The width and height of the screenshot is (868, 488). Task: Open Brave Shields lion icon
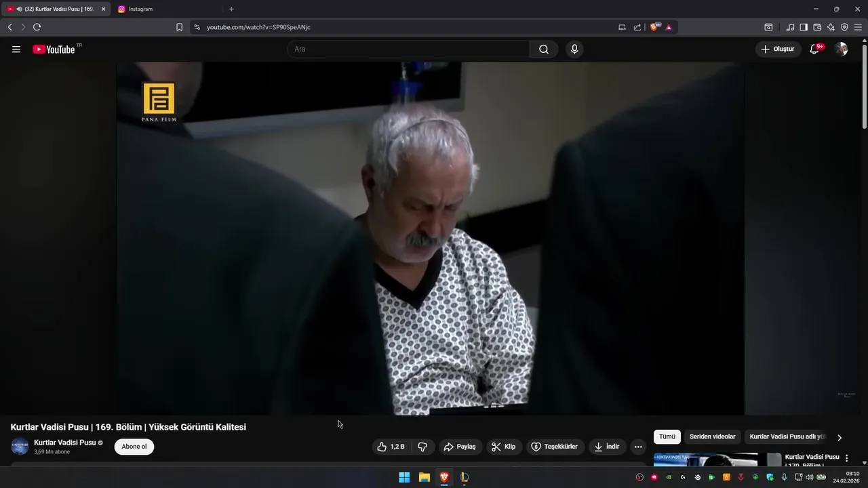(x=655, y=27)
